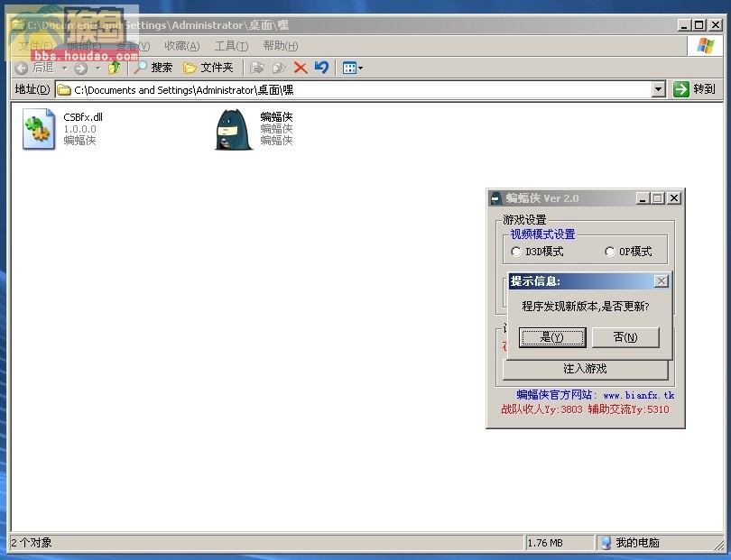Click the 注入游戏 button

pyautogui.click(x=585, y=369)
